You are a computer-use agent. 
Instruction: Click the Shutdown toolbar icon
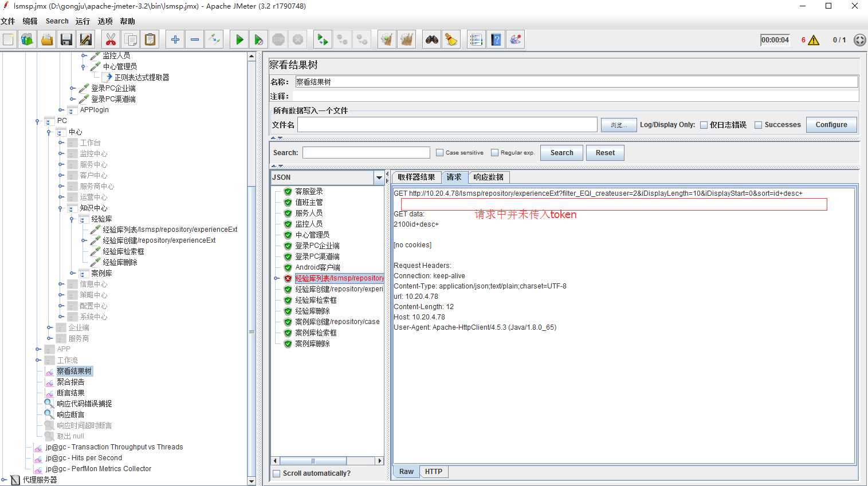tap(298, 39)
